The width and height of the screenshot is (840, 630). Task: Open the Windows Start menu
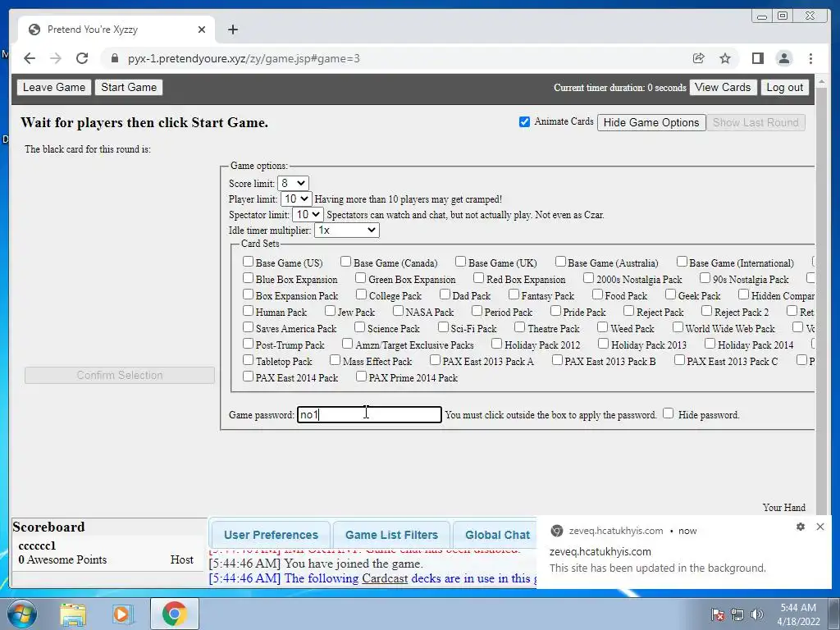pyautogui.click(x=21, y=614)
